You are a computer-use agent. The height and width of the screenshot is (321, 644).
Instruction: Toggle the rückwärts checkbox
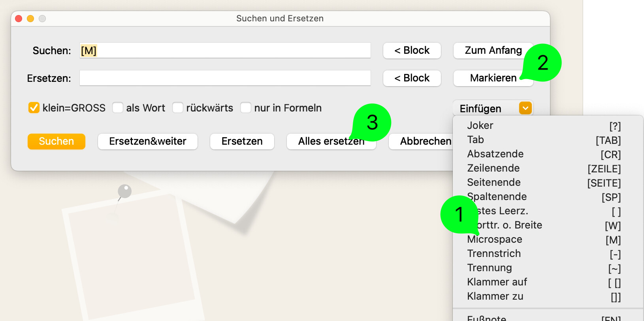coord(178,108)
